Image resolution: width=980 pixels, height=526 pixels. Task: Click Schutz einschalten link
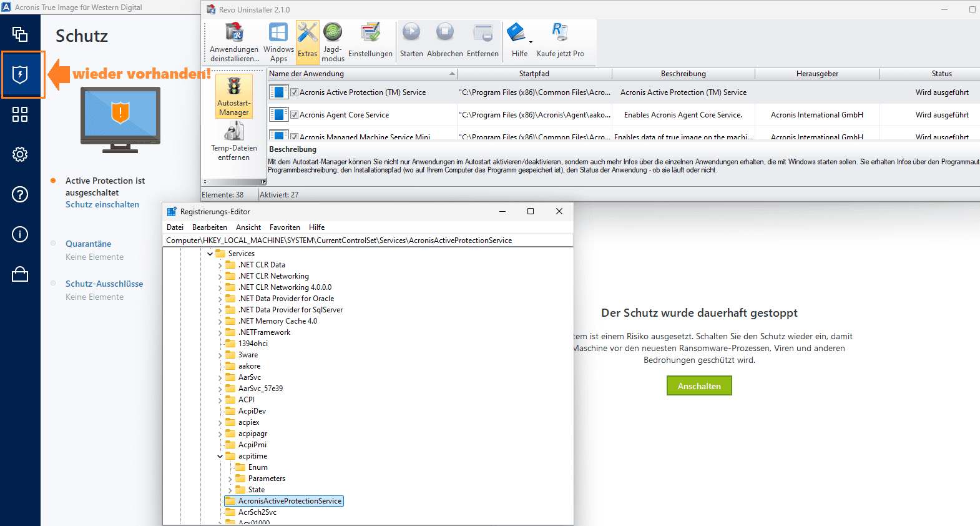[102, 204]
